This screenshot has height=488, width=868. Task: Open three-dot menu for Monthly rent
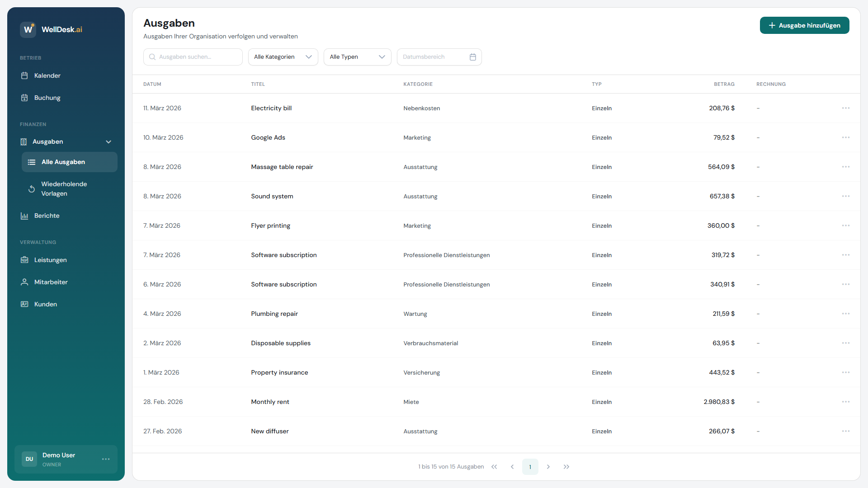tap(845, 402)
